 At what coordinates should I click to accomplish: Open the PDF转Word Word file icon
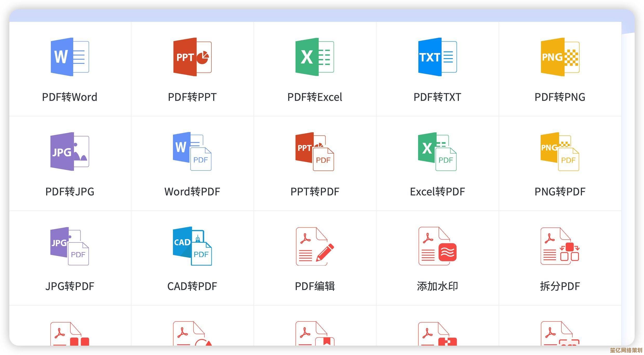coord(70,57)
